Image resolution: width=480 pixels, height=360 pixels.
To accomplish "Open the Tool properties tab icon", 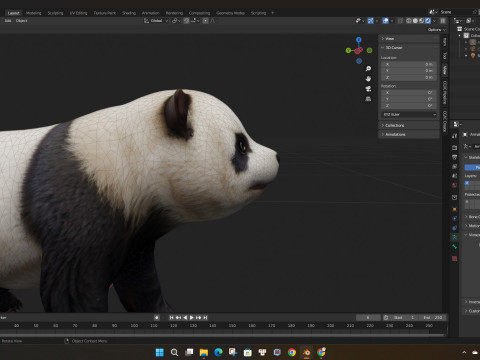I will pyautogui.click(x=455, y=136).
